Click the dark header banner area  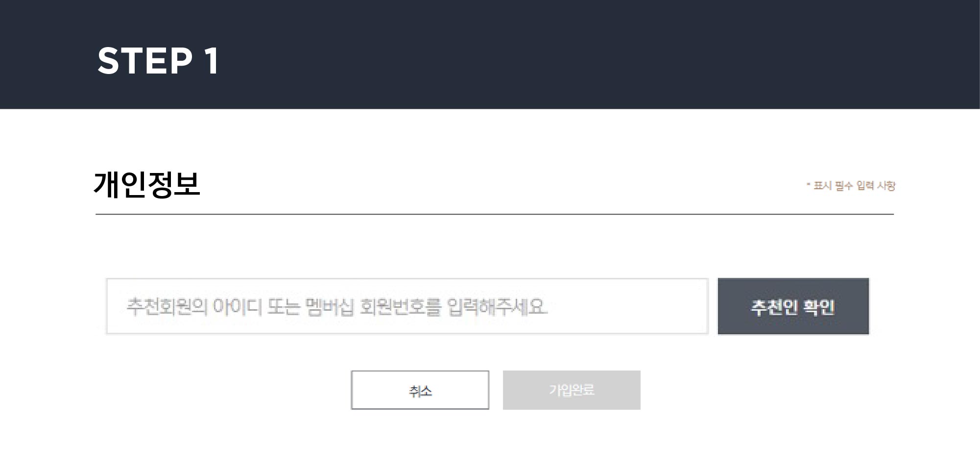click(490, 54)
